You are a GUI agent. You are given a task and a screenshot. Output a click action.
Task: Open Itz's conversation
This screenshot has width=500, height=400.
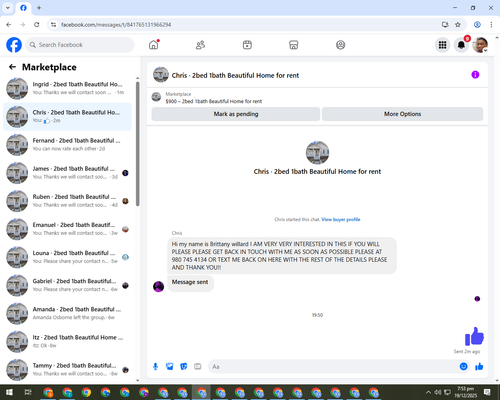coord(67,341)
